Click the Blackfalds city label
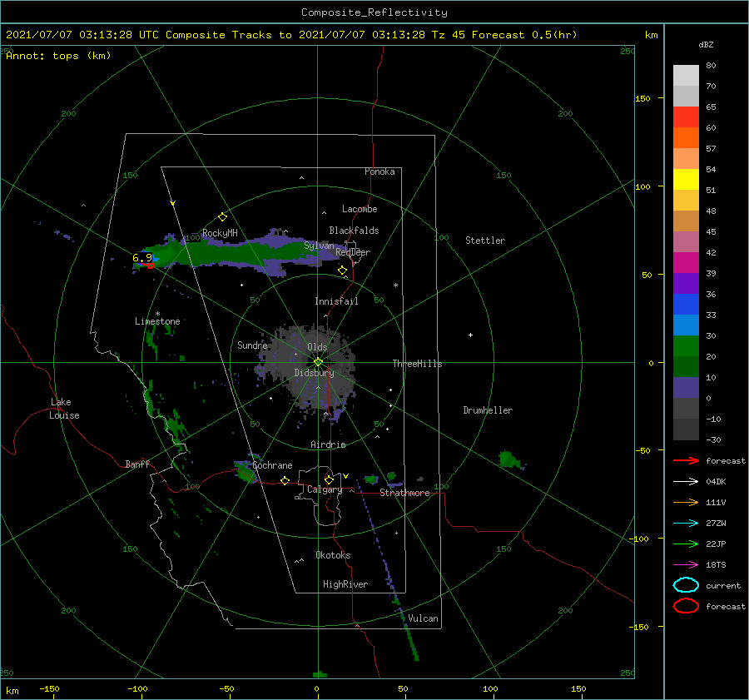The image size is (749, 700). 354,231
